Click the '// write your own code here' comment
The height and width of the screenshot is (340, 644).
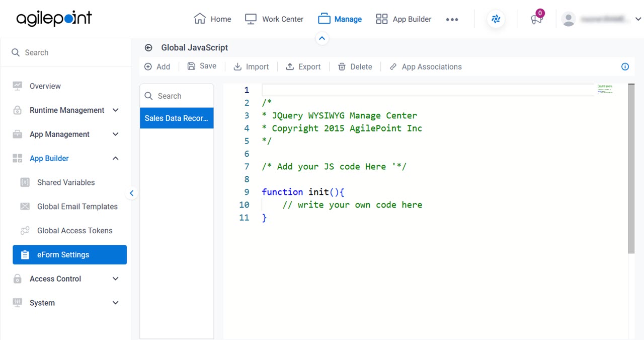tap(352, 205)
